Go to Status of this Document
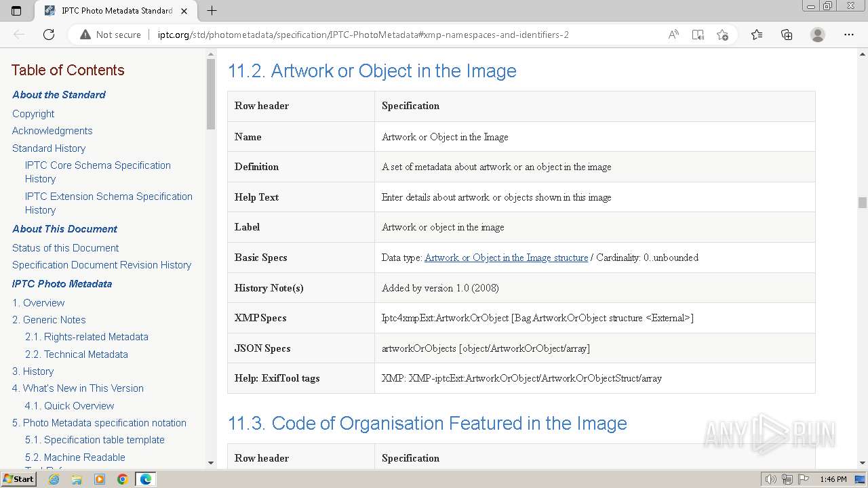The height and width of the screenshot is (488, 868). click(65, 248)
